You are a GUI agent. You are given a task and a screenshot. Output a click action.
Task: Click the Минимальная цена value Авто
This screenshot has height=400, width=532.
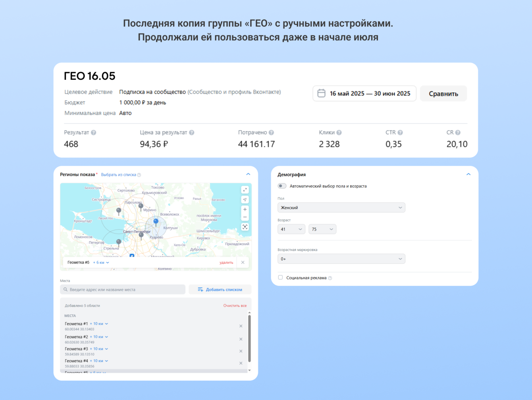click(x=125, y=113)
